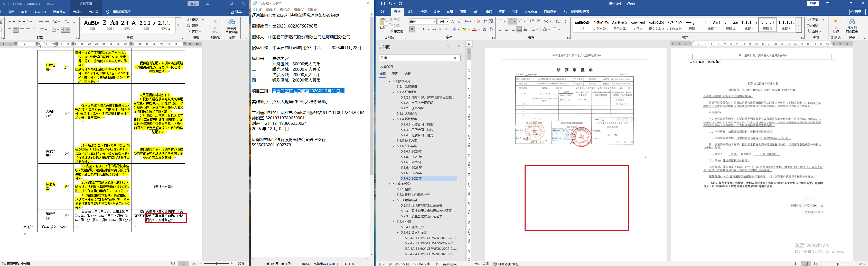Open navigation pane options dropdown arrow
This screenshot has width=868, height=266.
tap(449, 46)
